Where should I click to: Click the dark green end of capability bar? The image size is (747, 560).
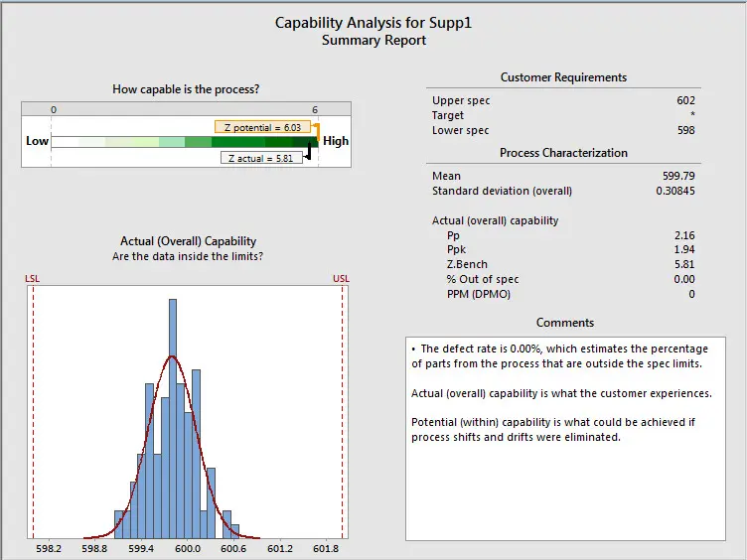tap(305, 141)
